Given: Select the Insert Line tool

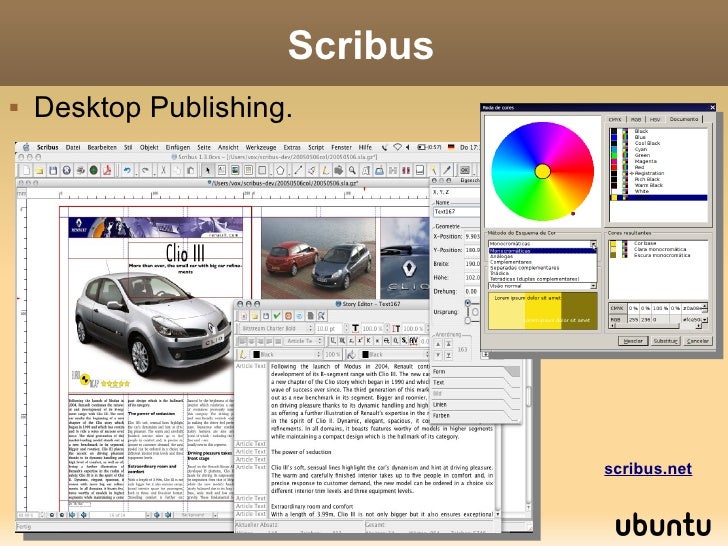Looking at the screenshot, I should 298,170.
